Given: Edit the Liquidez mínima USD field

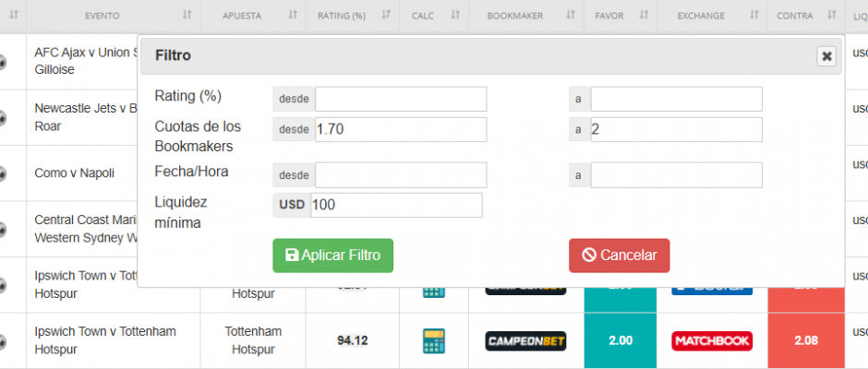Looking at the screenshot, I should coord(396,205).
